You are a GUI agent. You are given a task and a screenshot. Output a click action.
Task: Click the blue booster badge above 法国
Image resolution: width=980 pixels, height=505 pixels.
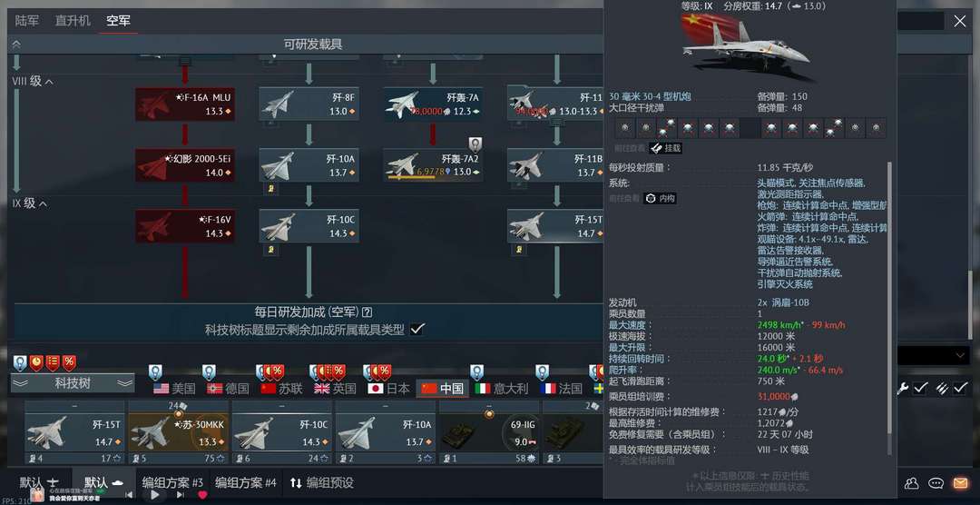point(542,372)
